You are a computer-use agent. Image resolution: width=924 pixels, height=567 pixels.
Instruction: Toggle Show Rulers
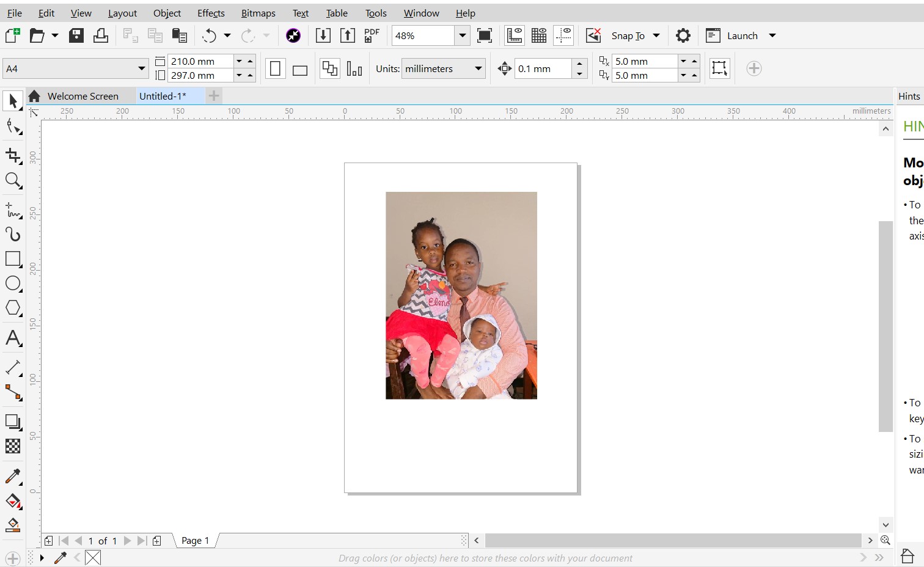click(515, 35)
